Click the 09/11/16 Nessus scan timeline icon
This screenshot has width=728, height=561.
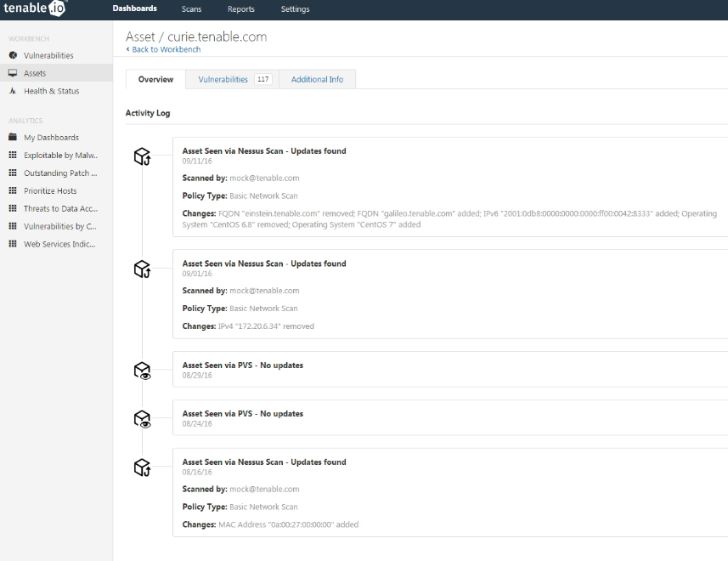pyautogui.click(x=142, y=156)
